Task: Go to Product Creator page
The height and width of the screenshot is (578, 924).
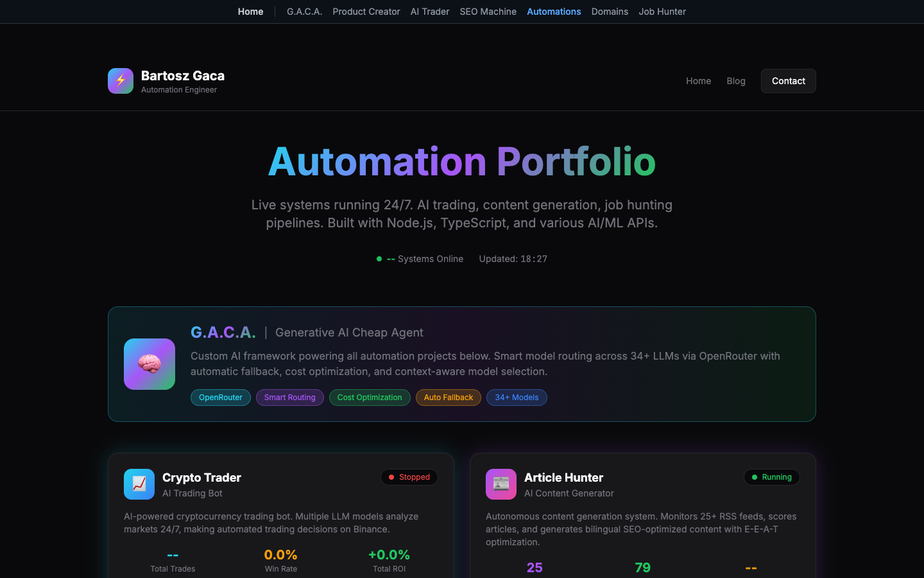Action: pyautogui.click(x=366, y=12)
